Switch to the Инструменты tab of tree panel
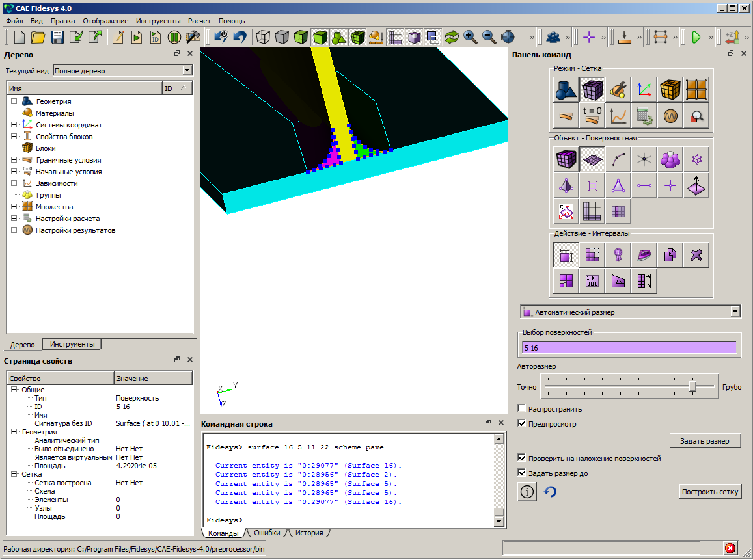 tap(72, 344)
